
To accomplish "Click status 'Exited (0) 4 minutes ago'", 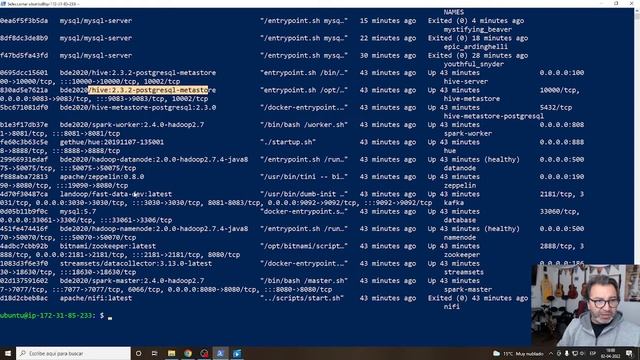I will [x=476, y=20].
